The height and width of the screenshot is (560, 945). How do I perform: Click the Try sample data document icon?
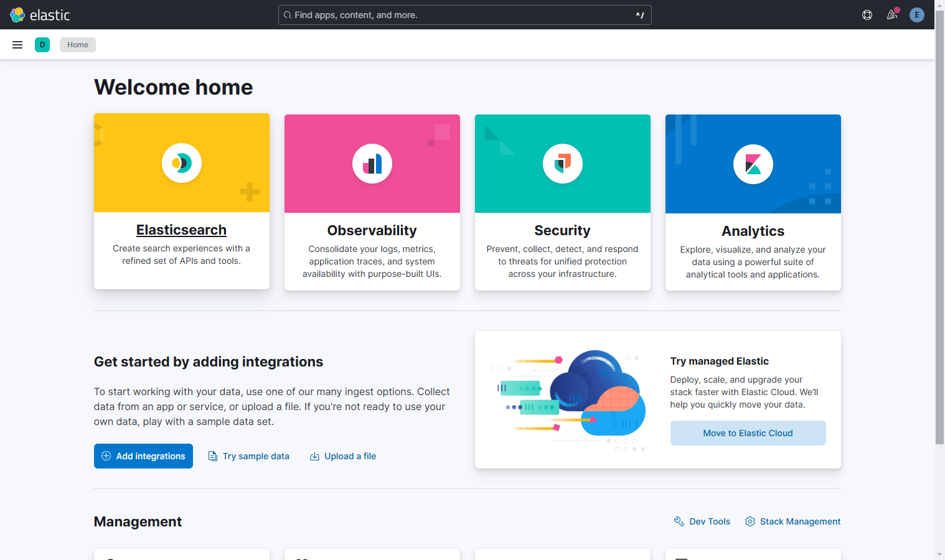point(213,456)
